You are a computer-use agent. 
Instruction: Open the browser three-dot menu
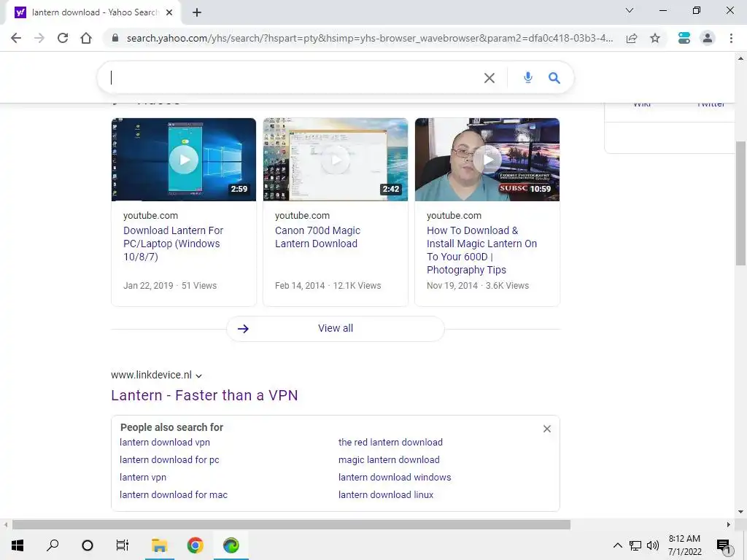(x=731, y=38)
